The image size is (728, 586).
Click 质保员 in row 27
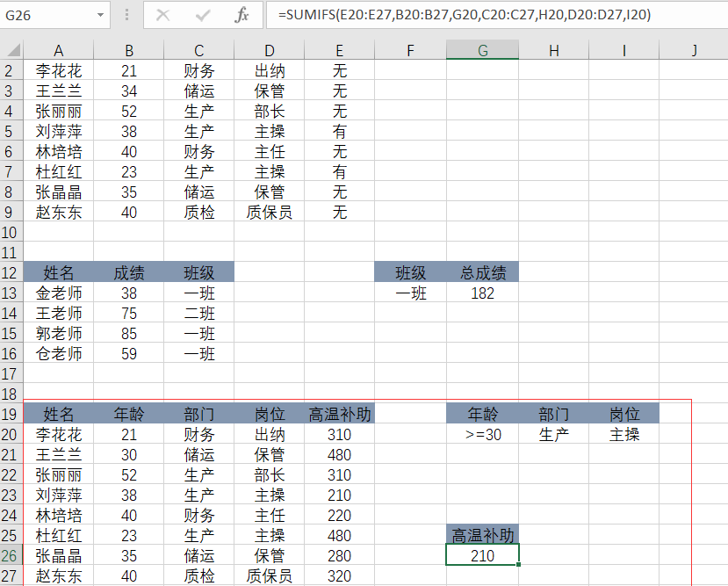270,575
